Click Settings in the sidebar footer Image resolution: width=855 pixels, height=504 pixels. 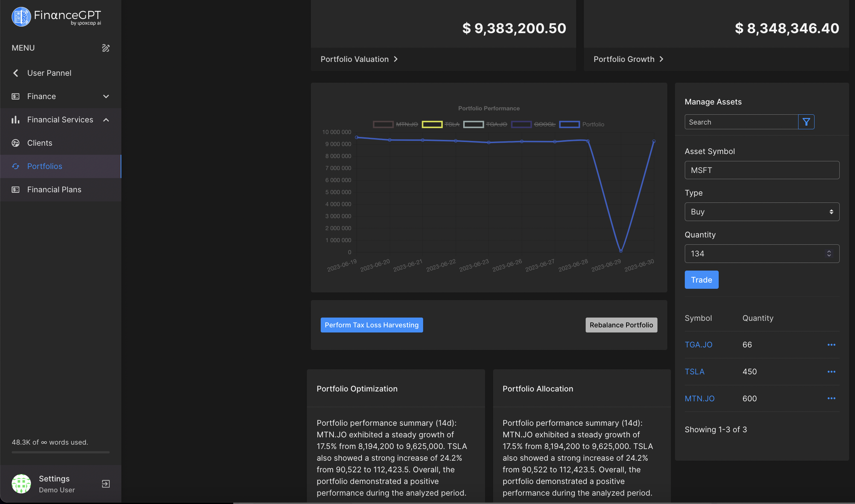pyautogui.click(x=54, y=479)
